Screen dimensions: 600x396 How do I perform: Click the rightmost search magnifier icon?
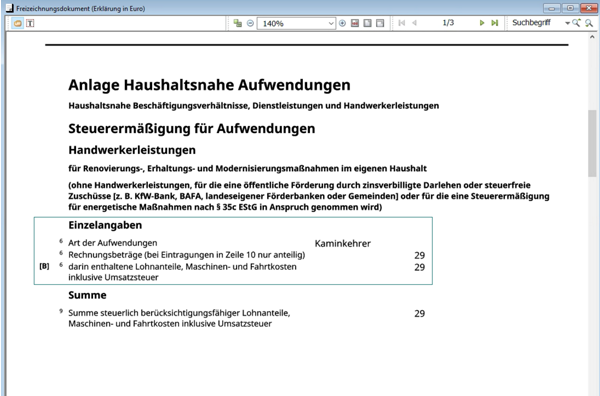[x=589, y=23]
